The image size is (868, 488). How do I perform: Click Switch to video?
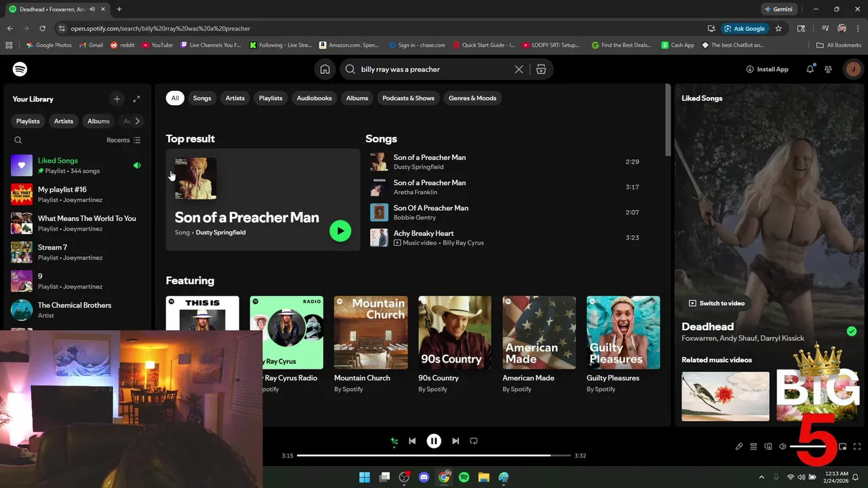717,304
